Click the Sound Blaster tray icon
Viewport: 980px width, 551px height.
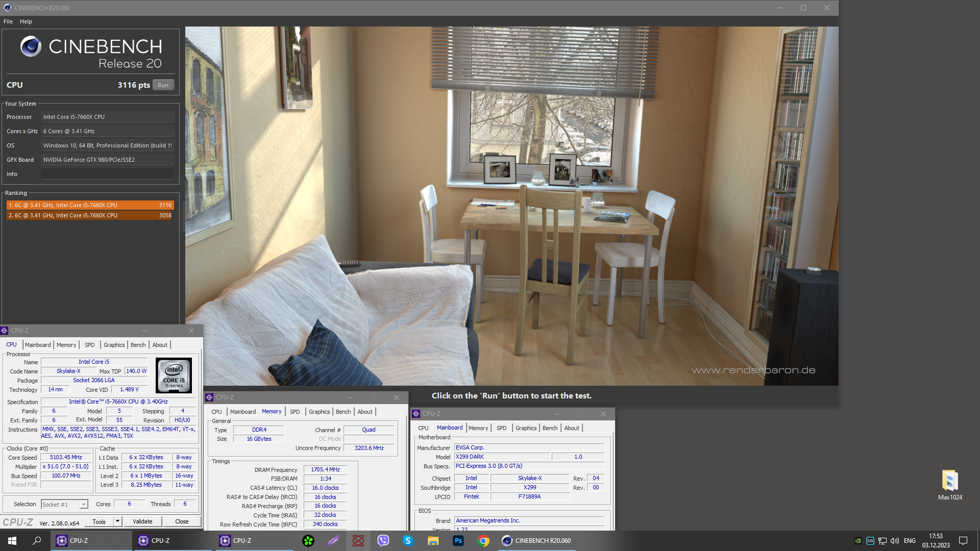pos(870,541)
